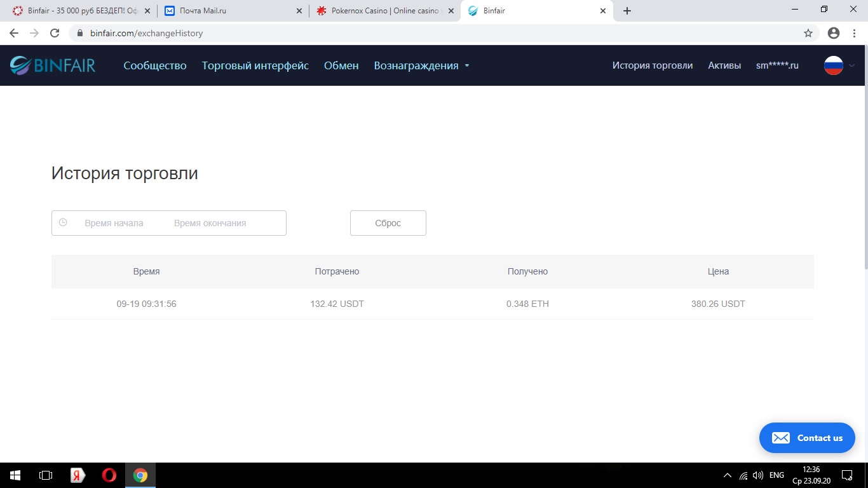Open the Chrome three-dot menu

click(854, 33)
